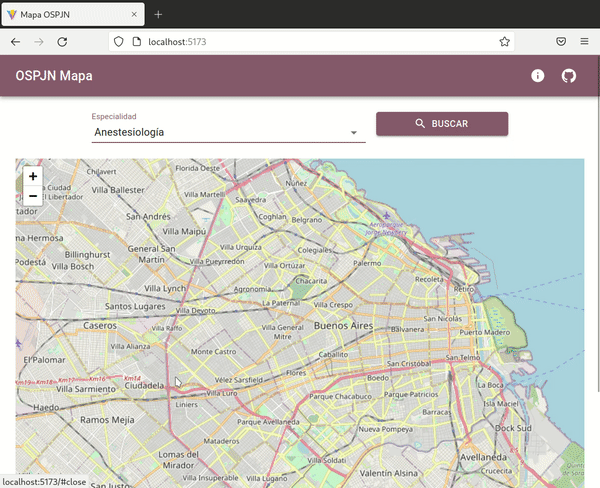This screenshot has height=488, width=600.
Task: Click the Villa Devoto label on map
Action: tap(195, 311)
